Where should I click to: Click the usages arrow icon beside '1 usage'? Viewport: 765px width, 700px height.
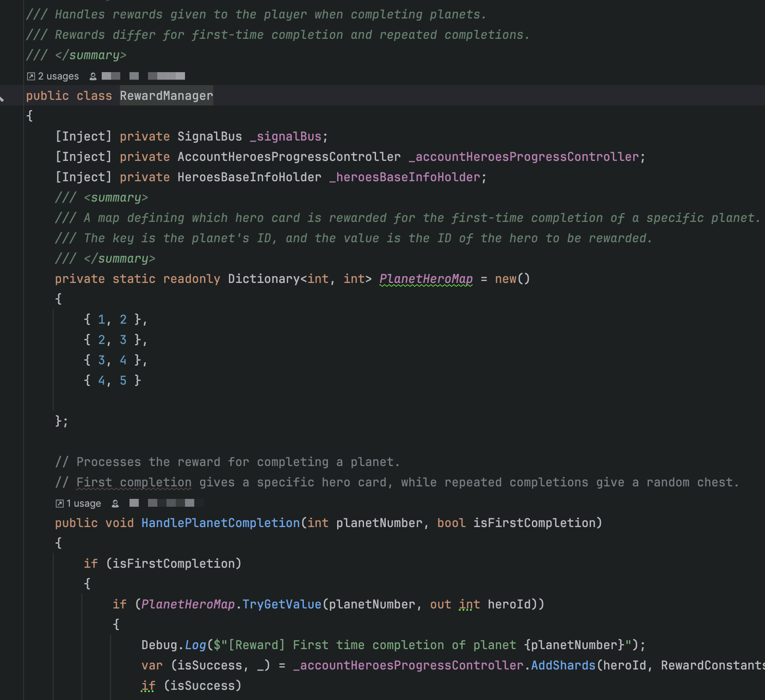click(60, 504)
